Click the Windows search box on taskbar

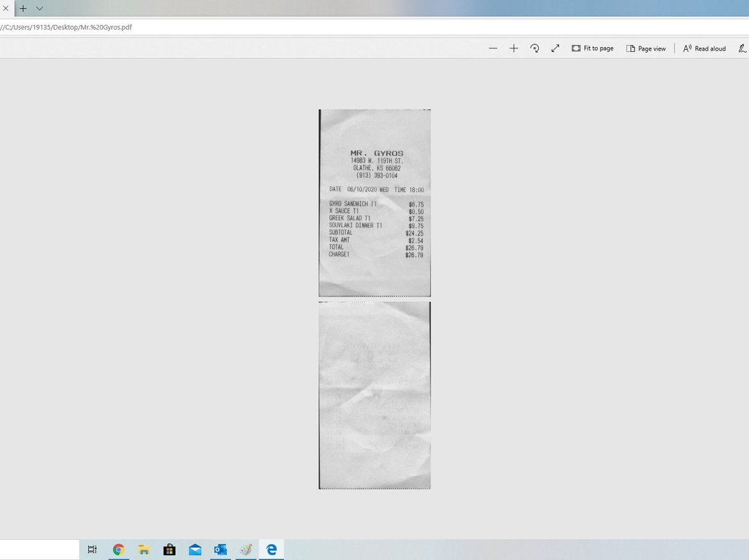click(x=39, y=550)
